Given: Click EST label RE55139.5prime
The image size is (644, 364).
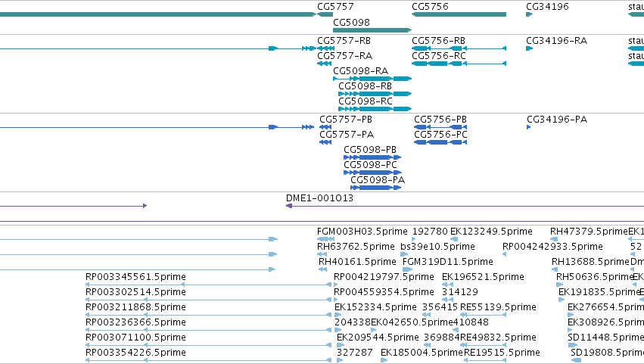Looking at the screenshot, I should click(x=498, y=308).
